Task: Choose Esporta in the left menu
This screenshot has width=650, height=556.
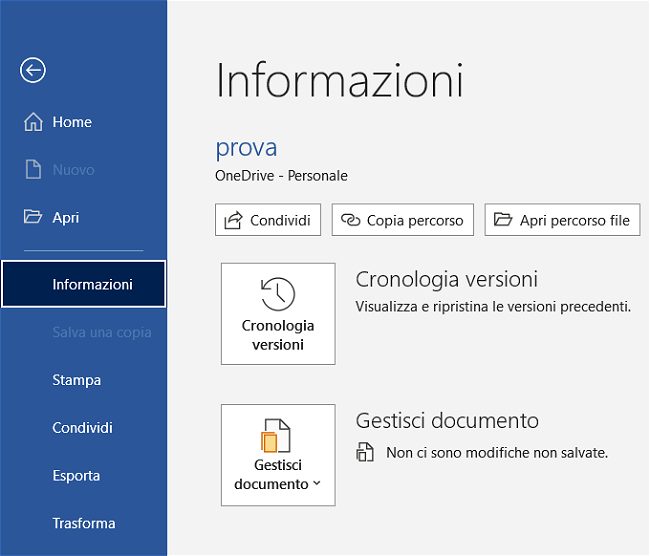Action: [76, 475]
